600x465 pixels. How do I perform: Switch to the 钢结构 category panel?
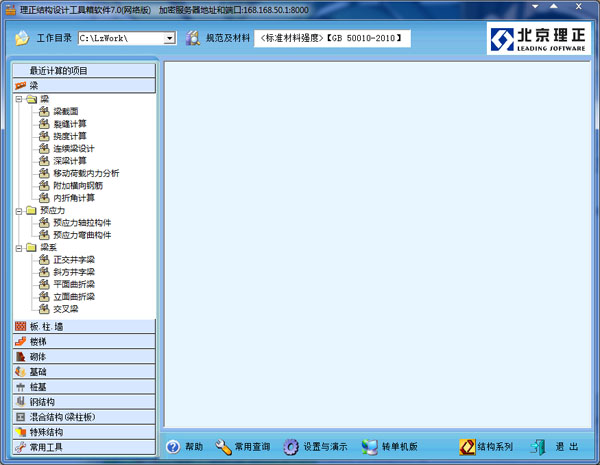pos(84,401)
